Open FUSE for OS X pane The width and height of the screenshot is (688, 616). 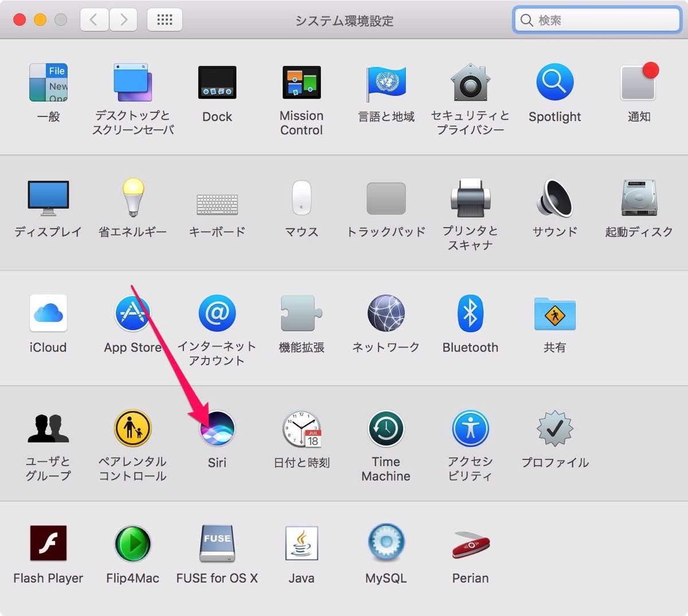point(217,544)
